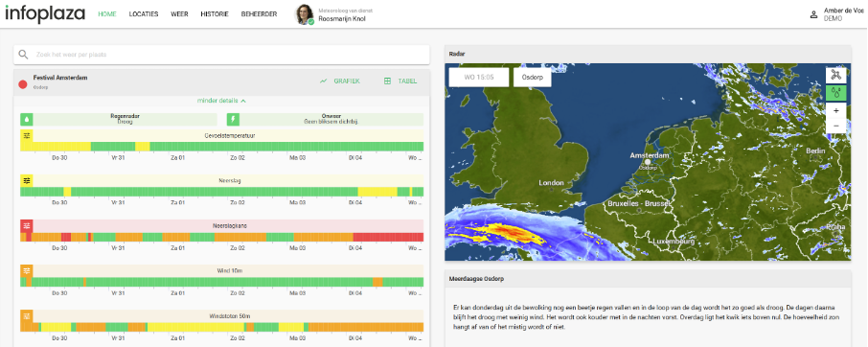Open the HISTORIE menu item
This screenshot has width=868, height=347.
tap(215, 14)
